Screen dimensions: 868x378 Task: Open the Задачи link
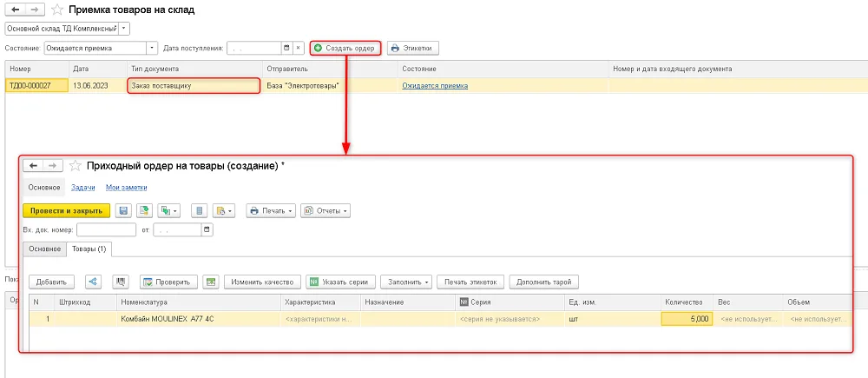point(83,188)
